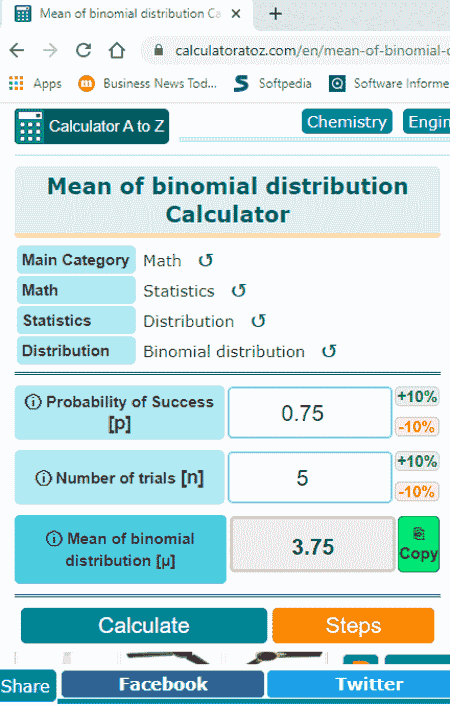Reset the Binomial distribution selection arrow
This screenshot has width=450, height=706.
point(329,351)
